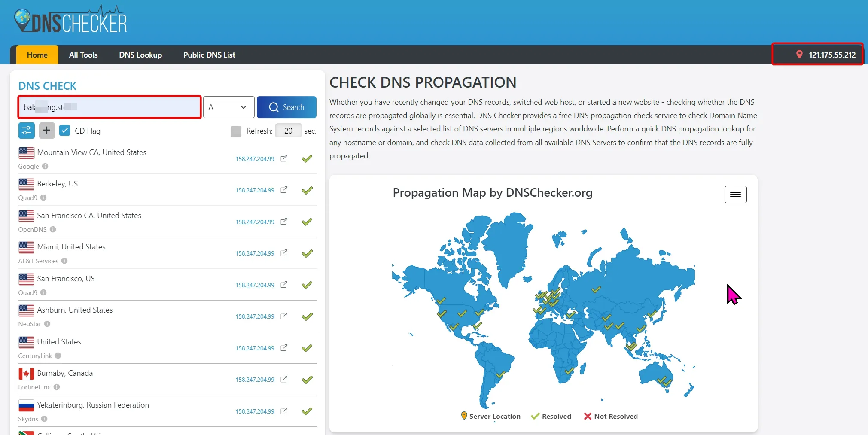The height and width of the screenshot is (435, 868).
Task: Expand the A record type dropdown
Action: pos(228,107)
